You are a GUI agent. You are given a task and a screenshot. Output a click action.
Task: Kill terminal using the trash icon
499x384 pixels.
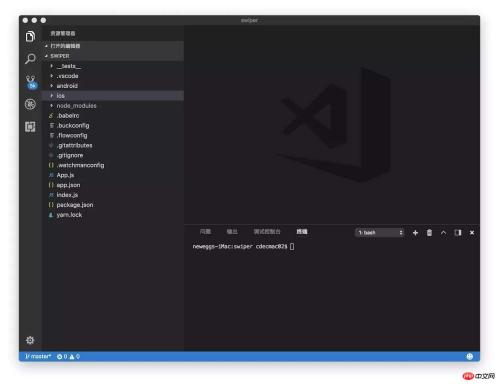coord(429,233)
